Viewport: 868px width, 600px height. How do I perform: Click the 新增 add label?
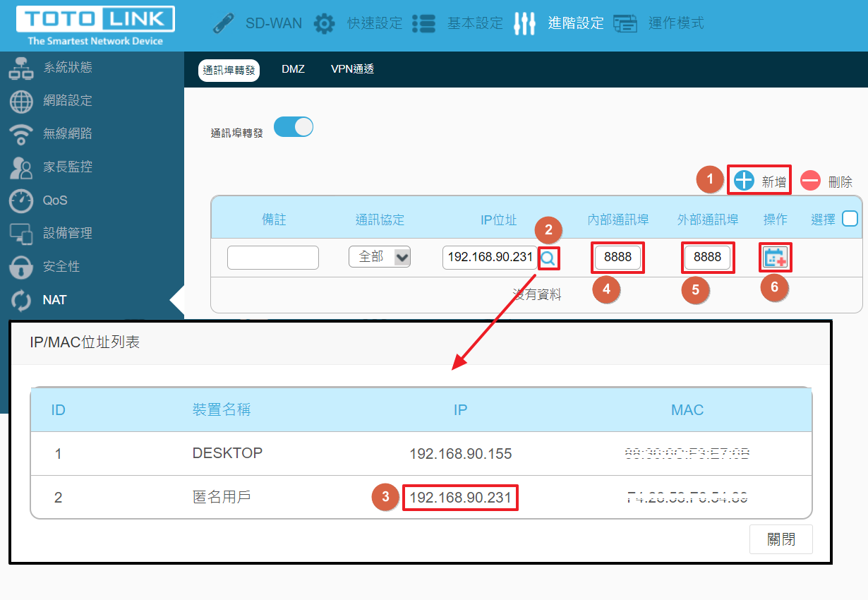[774, 182]
